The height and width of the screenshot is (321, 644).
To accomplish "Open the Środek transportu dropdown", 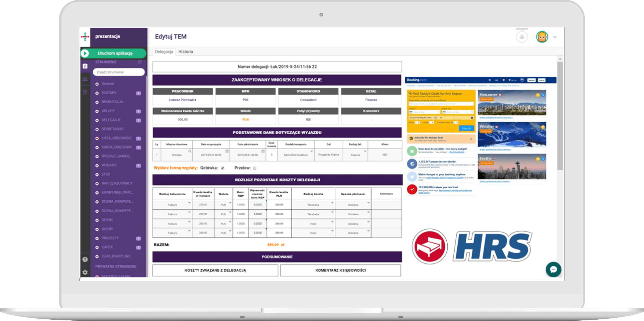I will (x=311, y=152).
